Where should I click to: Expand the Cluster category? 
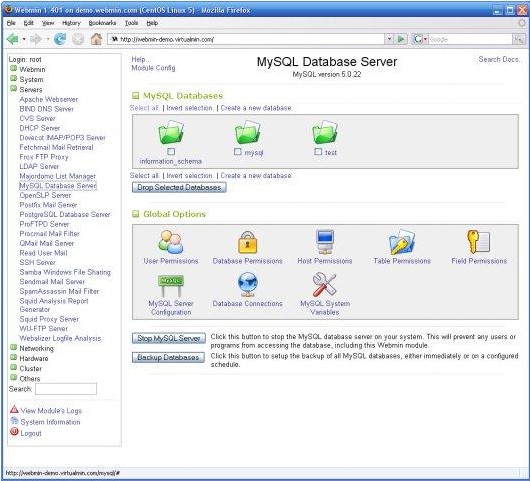14,368
